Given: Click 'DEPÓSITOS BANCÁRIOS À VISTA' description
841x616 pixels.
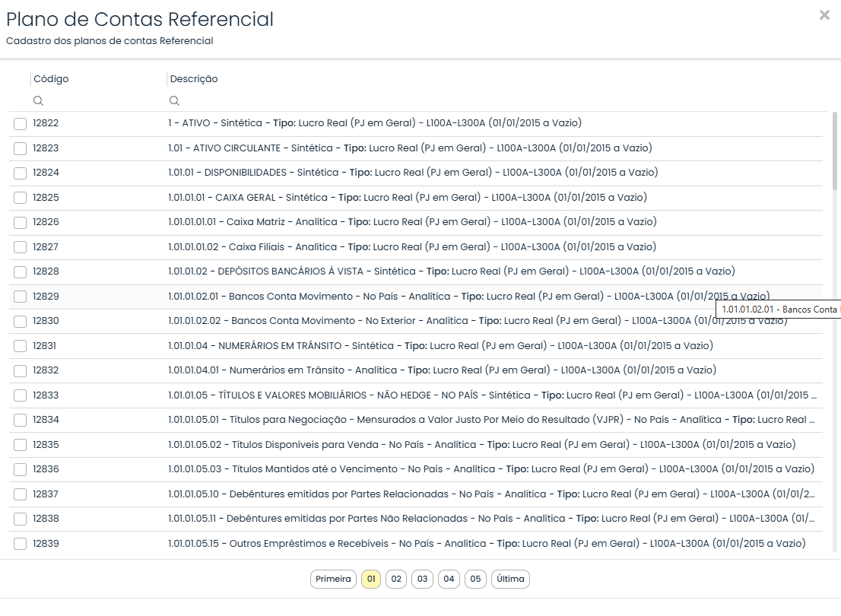Looking at the screenshot, I should coord(452,271).
